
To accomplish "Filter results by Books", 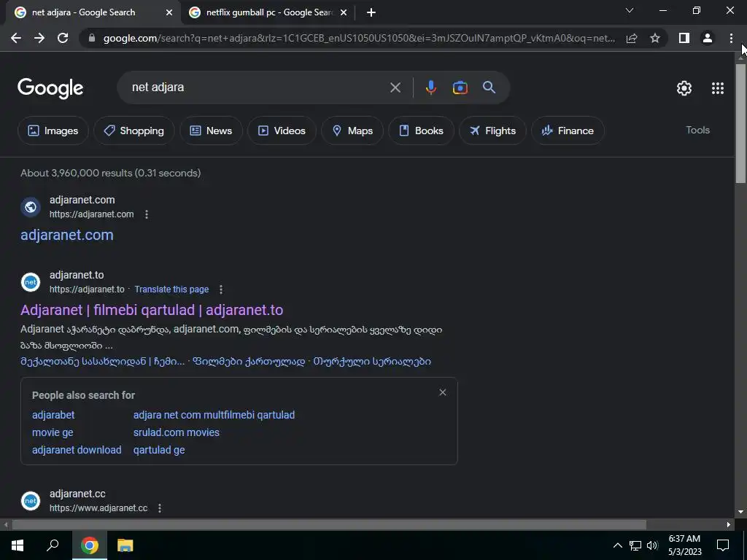I will tap(421, 131).
